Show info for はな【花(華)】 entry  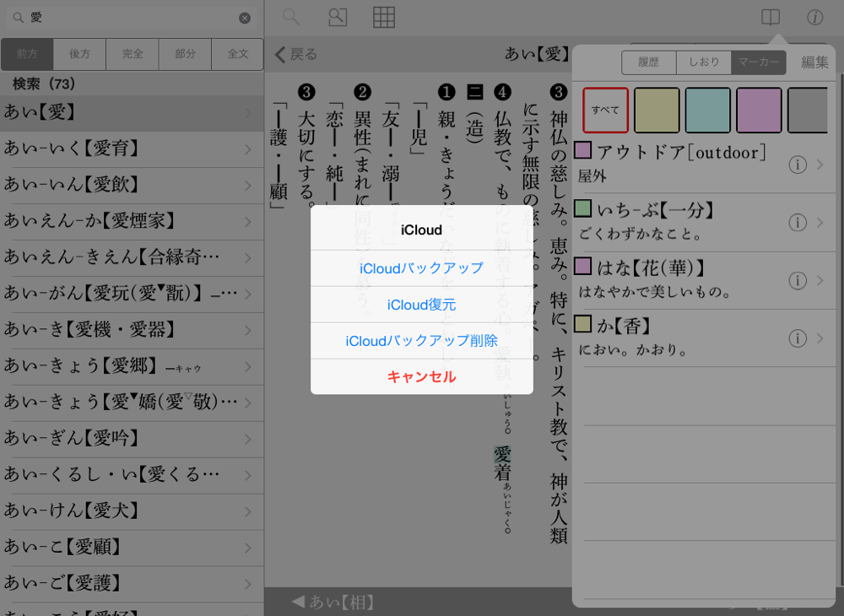tap(798, 280)
